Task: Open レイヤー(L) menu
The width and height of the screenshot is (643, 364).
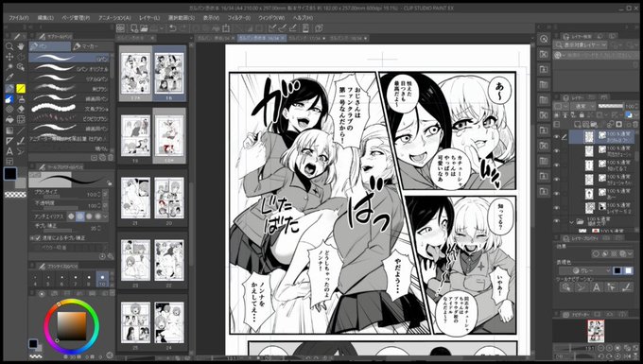Action: 149,18
